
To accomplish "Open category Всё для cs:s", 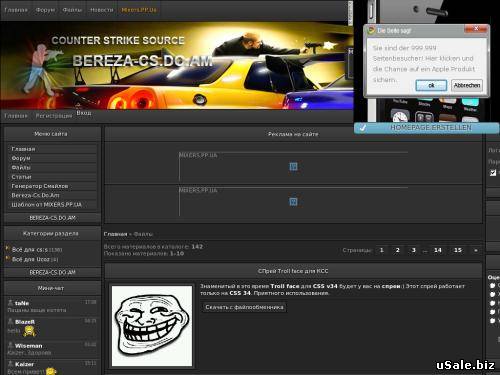I will [x=30, y=249].
